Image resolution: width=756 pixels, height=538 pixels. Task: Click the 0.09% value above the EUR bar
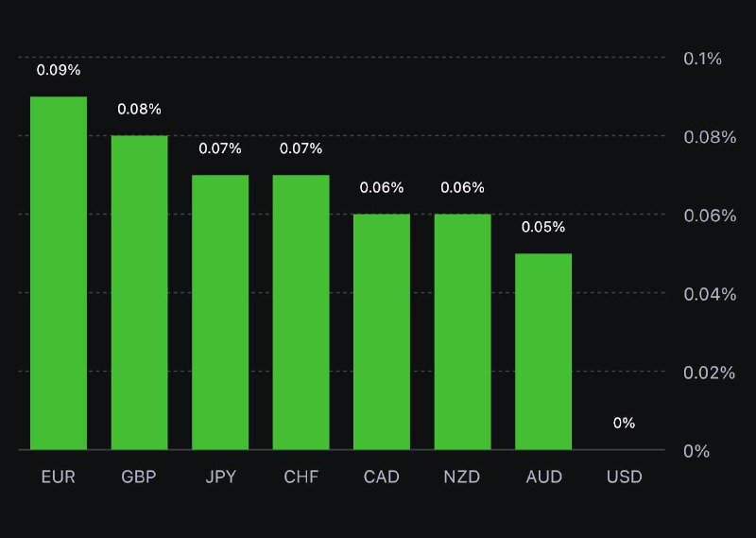pyautogui.click(x=59, y=70)
